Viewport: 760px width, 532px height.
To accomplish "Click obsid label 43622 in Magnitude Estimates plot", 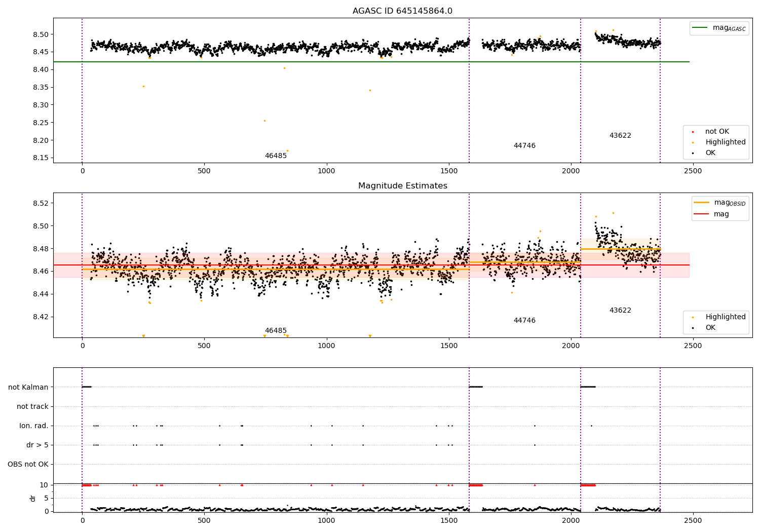I will (x=620, y=311).
